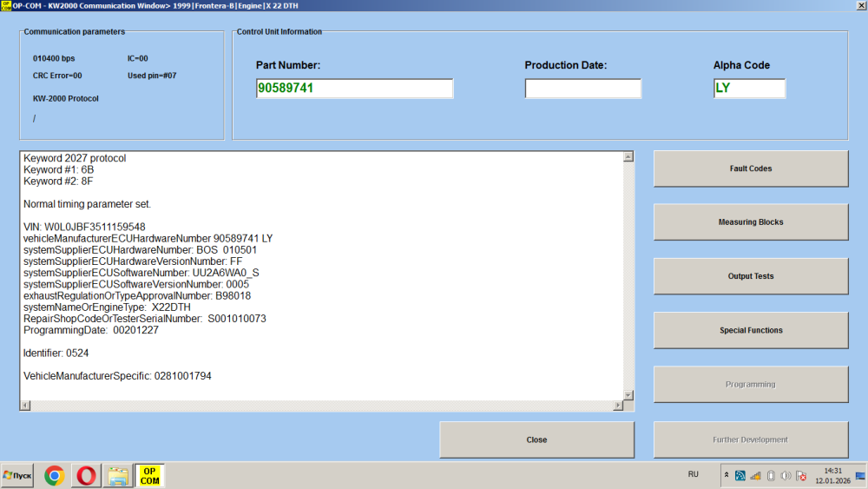Open Measuring Blocks
The width and height of the screenshot is (868, 489).
click(750, 222)
